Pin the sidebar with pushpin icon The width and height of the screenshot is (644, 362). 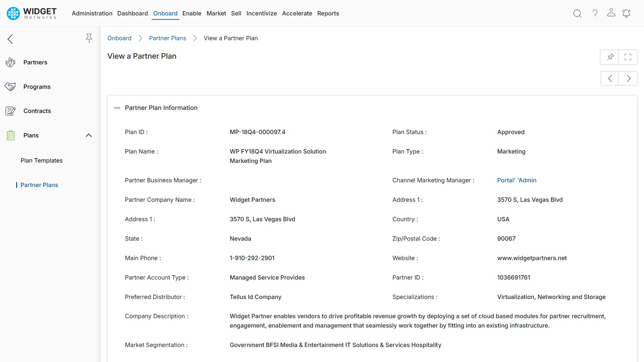point(89,38)
